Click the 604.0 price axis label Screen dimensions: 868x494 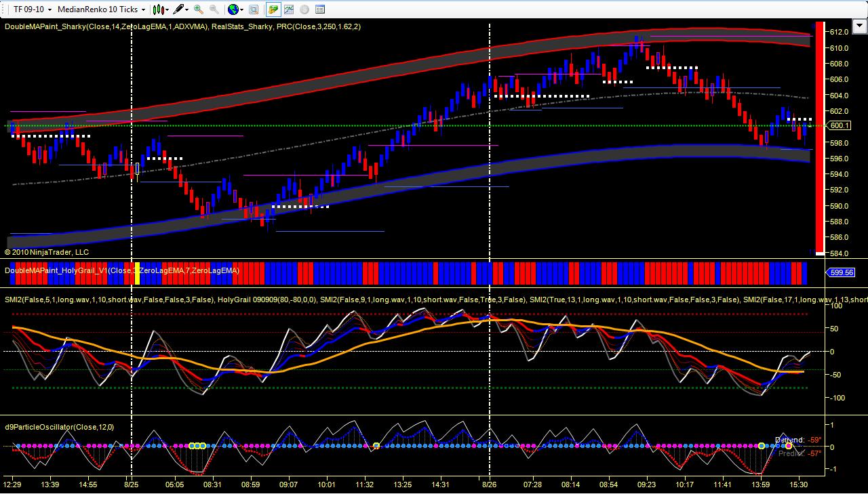point(840,96)
